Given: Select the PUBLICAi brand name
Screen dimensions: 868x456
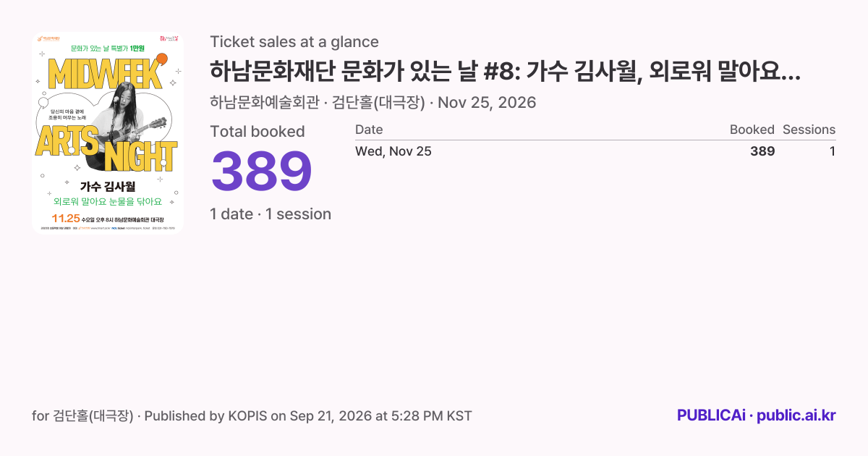Looking at the screenshot, I should [x=711, y=415].
